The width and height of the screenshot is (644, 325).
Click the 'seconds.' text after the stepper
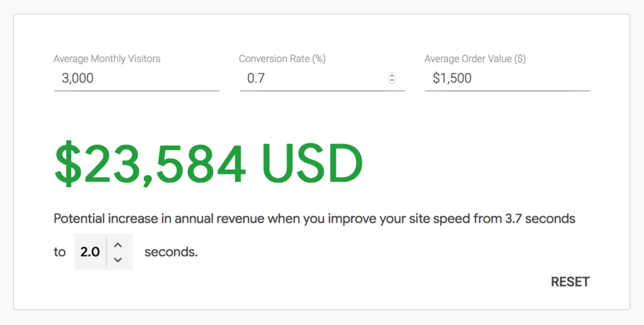(171, 252)
